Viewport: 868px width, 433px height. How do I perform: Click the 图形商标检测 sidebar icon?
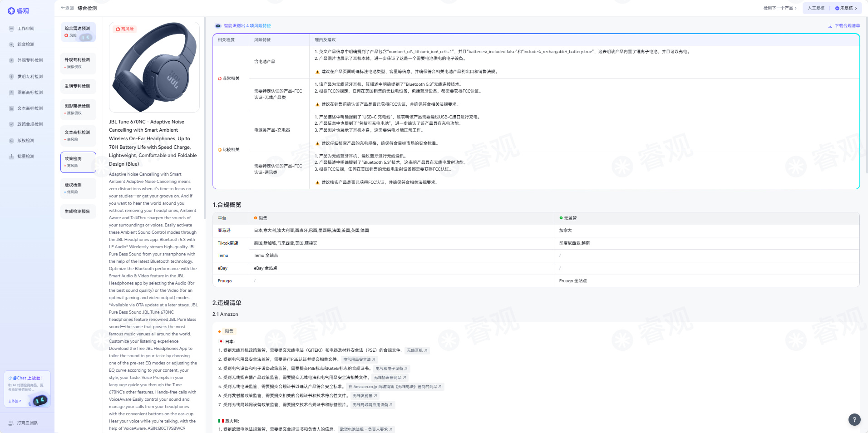coord(12,93)
